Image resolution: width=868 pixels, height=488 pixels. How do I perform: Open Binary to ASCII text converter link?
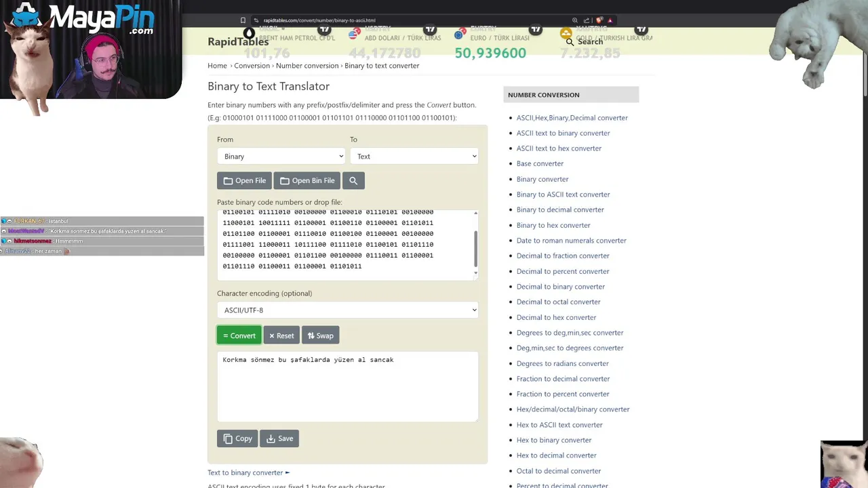click(564, 195)
